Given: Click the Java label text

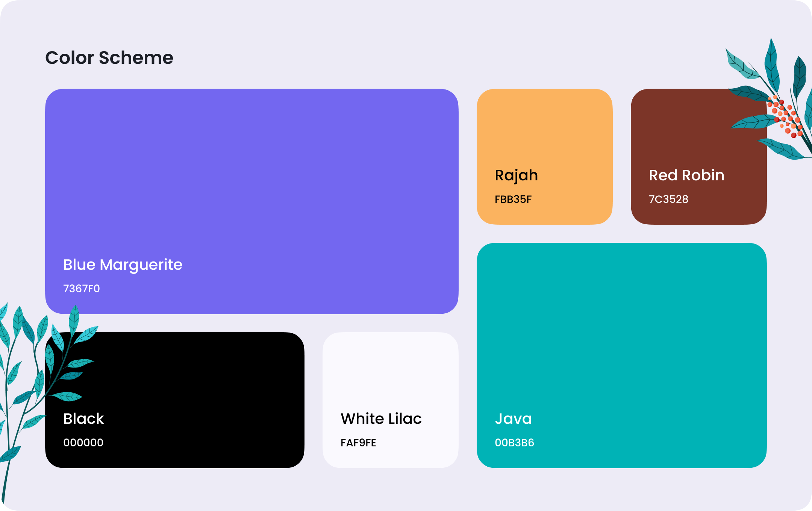Looking at the screenshot, I should pyautogui.click(x=514, y=419).
